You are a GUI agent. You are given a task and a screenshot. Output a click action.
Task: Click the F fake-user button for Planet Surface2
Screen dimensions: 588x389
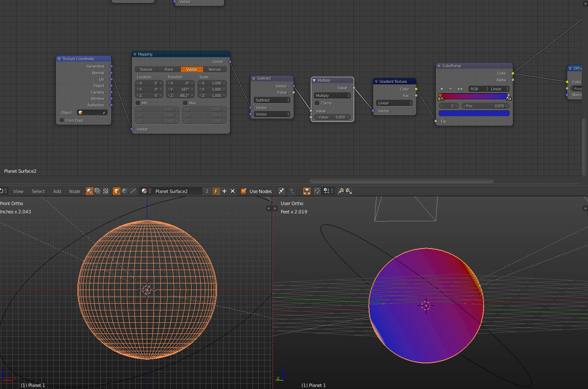tap(216, 191)
